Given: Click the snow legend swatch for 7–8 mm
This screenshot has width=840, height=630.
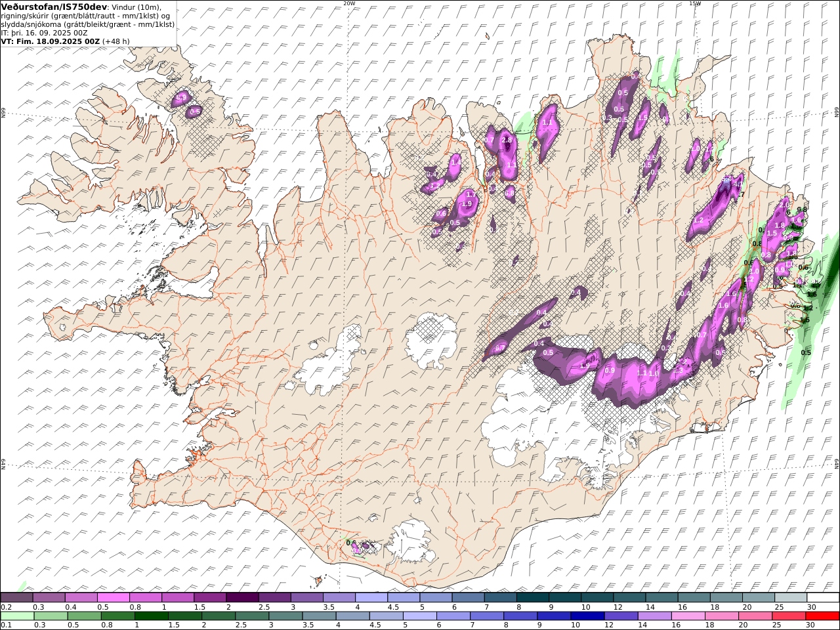Looking at the screenshot, I should click(500, 597).
